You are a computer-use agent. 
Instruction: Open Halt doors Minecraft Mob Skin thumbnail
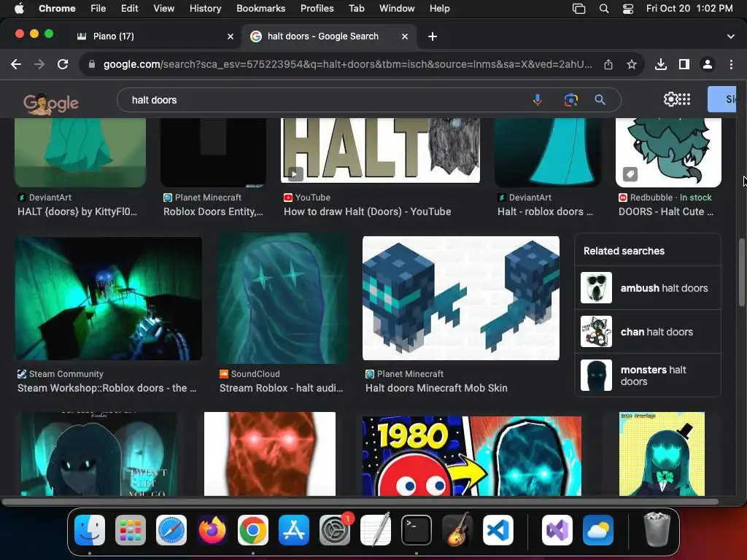click(x=461, y=298)
